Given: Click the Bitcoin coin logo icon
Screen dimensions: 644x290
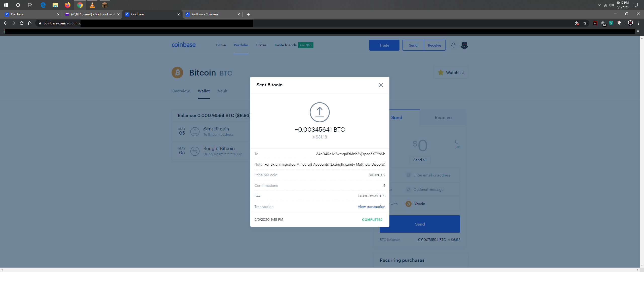Looking at the screenshot, I should click(177, 72).
